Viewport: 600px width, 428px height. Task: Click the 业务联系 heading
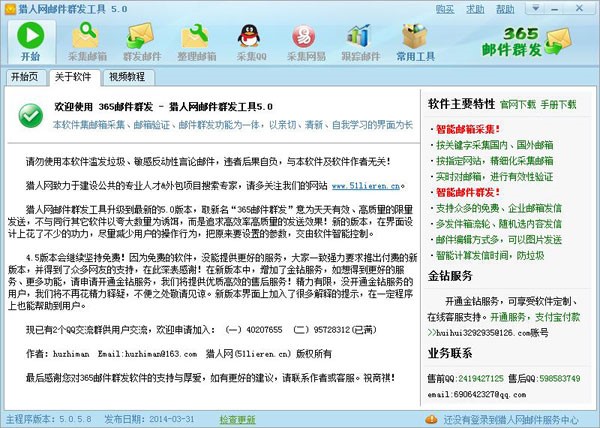click(x=450, y=353)
